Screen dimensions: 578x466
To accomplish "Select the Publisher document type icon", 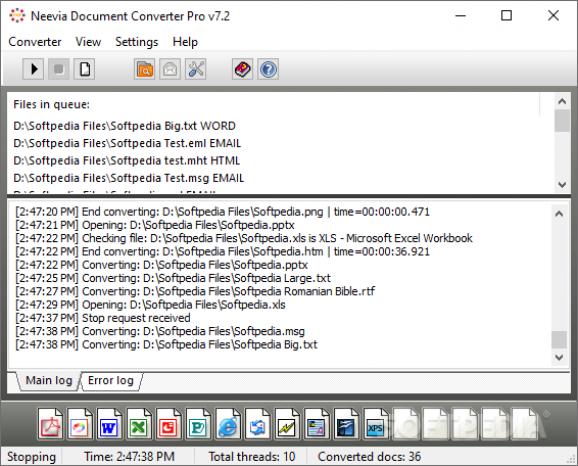I will 198,424.
